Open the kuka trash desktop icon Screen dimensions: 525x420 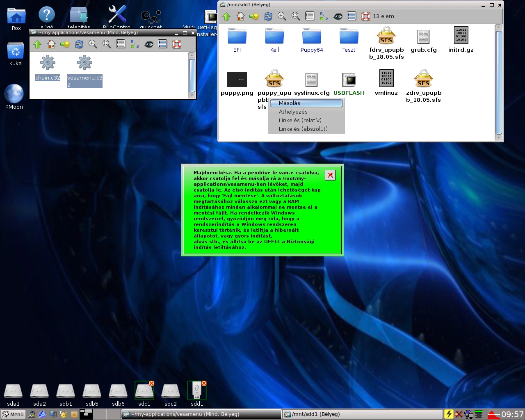click(x=16, y=54)
